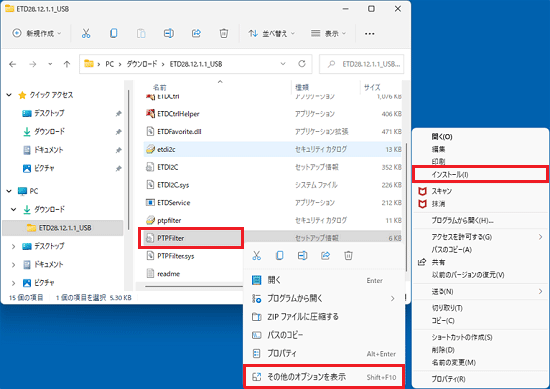Select ETD28.12.1.1_USB folder in navigation tree
Image resolution: width=550 pixels, height=389 pixels.
click(63, 228)
